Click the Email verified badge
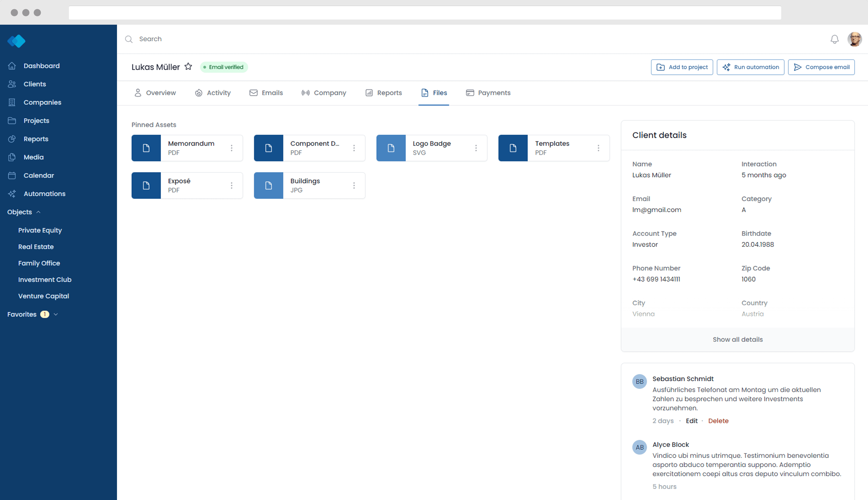The image size is (868, 500). (224, 67)
